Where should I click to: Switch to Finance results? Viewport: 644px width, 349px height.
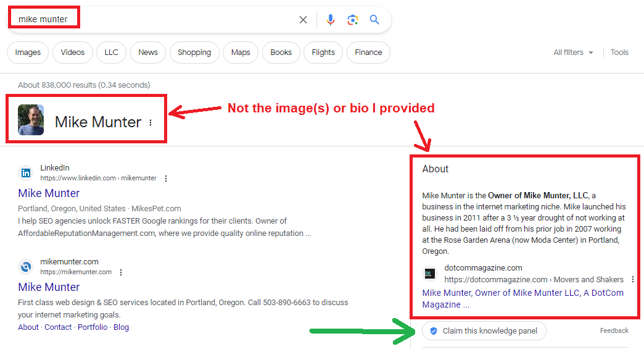click(368, 53)
